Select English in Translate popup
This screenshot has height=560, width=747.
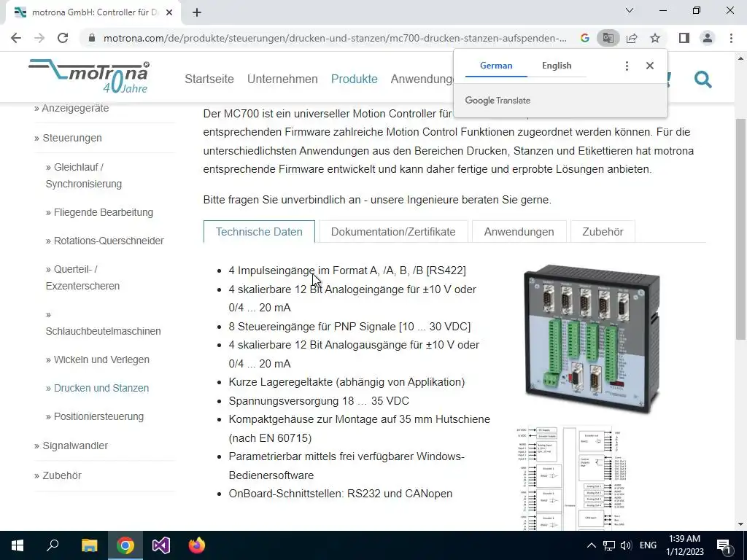[x=557, y=66]
